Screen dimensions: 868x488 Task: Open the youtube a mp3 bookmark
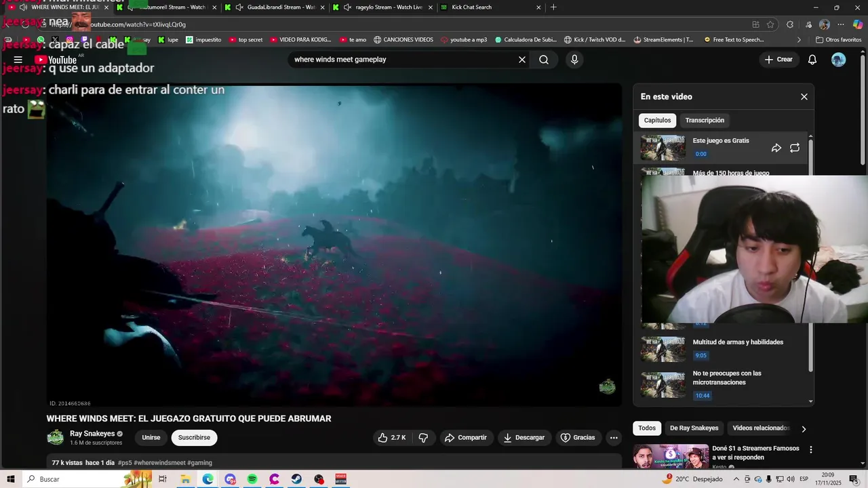pyautogui.click(x=463, y=40)
